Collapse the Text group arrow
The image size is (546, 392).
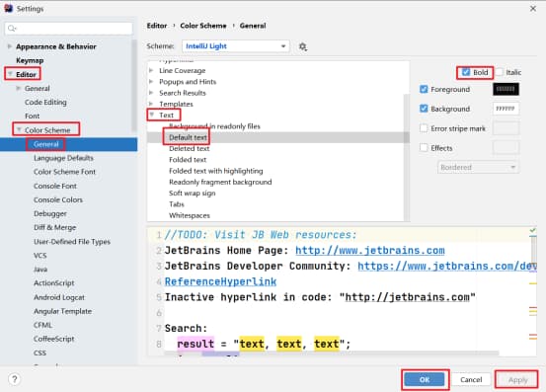coord(152,115)
